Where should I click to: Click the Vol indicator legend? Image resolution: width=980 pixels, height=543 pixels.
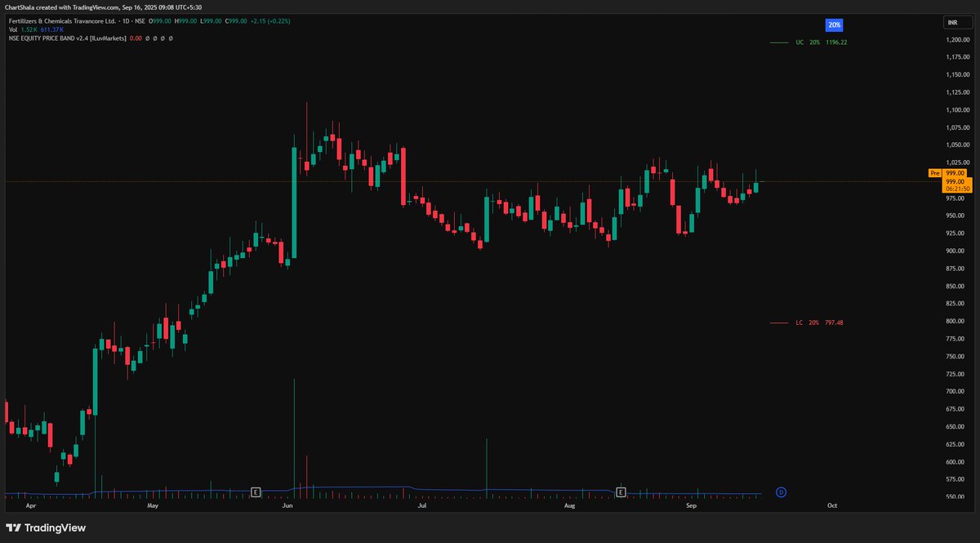(13, 29)
